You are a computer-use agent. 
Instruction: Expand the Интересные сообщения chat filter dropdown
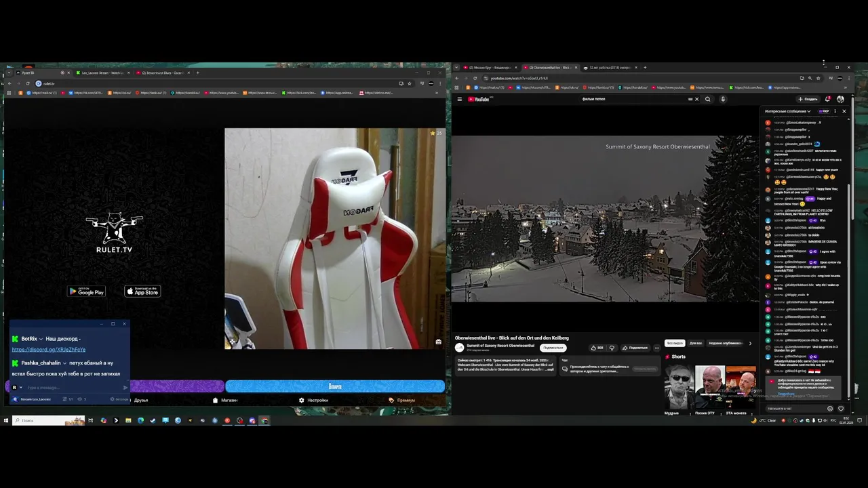(x=787, y=111)
